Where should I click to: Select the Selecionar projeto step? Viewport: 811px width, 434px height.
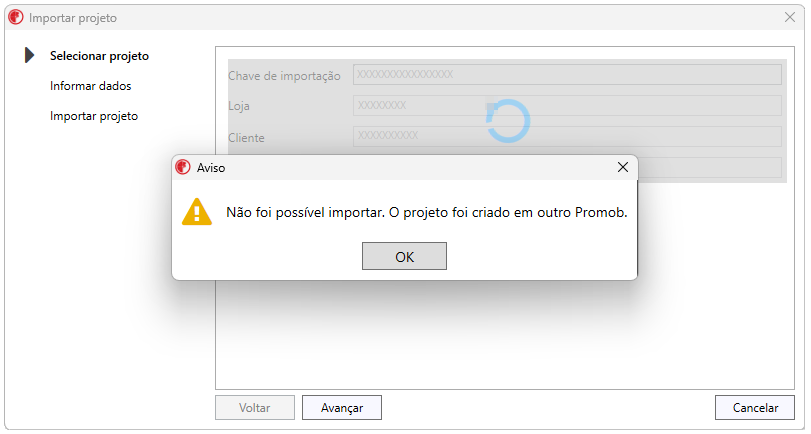tap(99, 56)
